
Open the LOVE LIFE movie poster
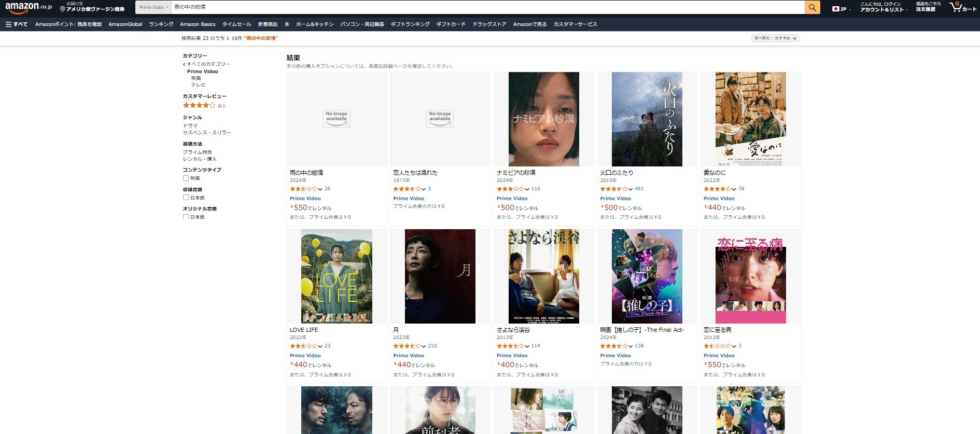tap(337, 276)
